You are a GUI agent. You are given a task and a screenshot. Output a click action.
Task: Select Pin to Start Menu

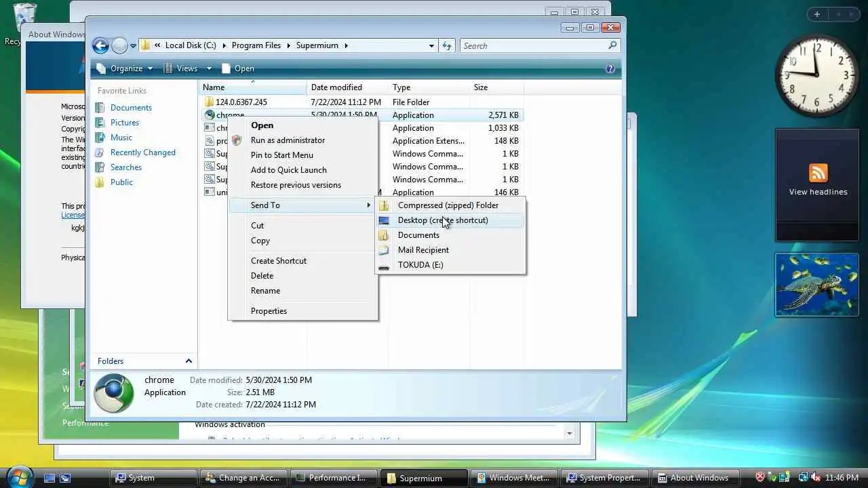pos(302,155)
